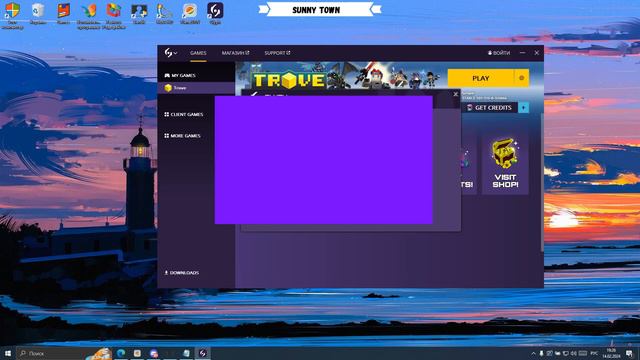The image size is (640, 360).
Task: Open the Glyph logo menu
Action: (x=171, y=53)
